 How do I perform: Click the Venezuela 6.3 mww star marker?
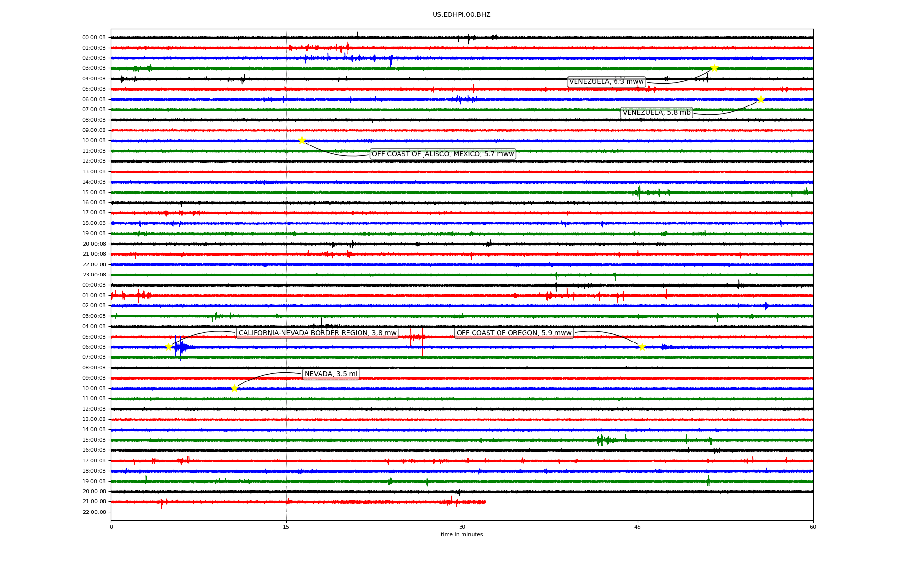pyautogui.click(x=714, y=68)
